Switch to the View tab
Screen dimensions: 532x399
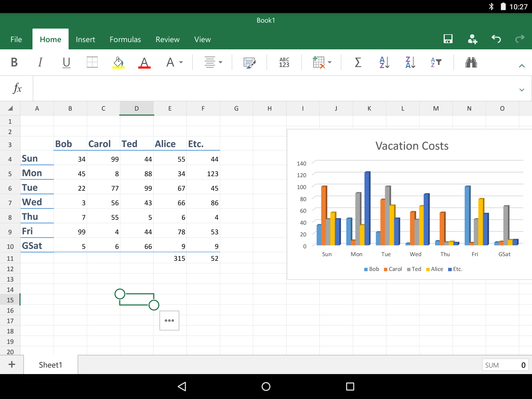202,39
